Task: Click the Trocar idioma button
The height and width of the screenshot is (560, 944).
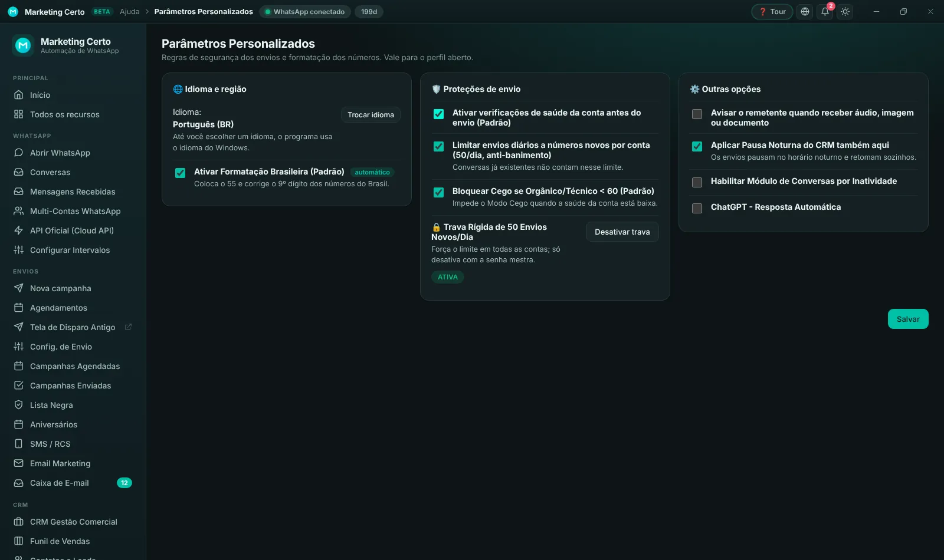Action: coord(371,115)
